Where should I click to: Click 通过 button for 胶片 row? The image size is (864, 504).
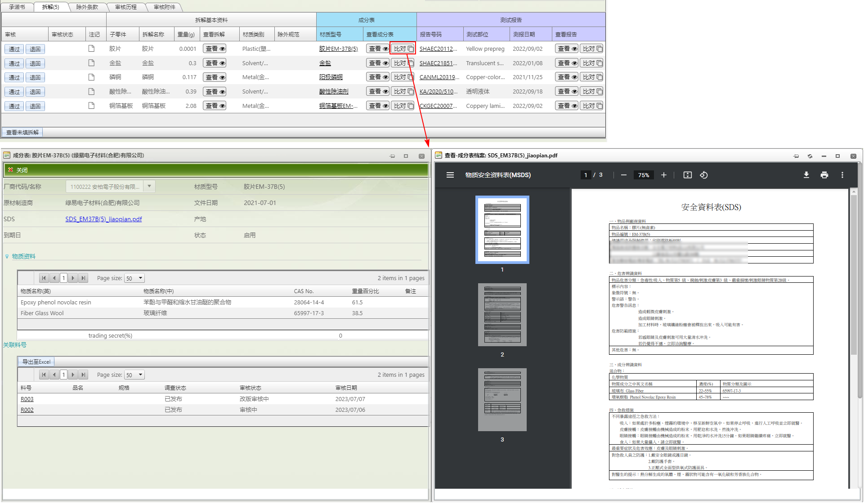tap(14, 49)
